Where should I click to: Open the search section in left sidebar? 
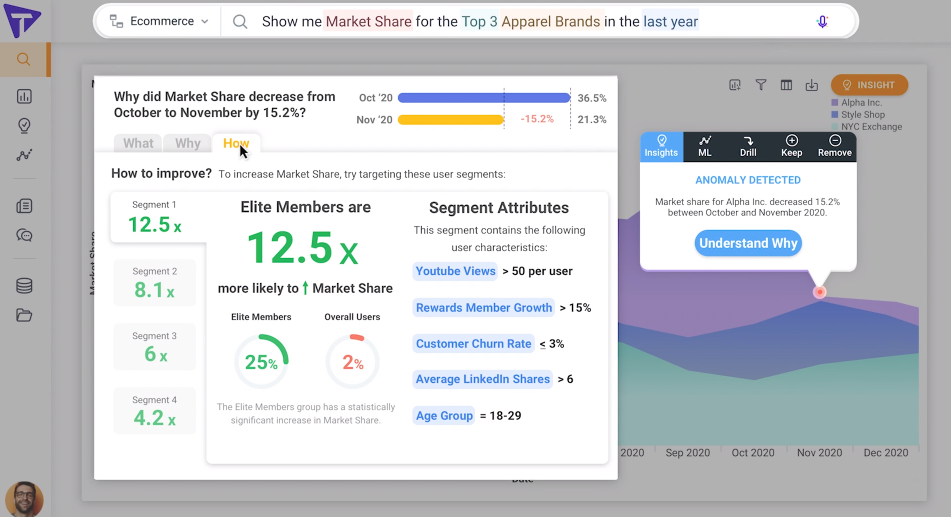pyautogui.click(x=24, y=59)
